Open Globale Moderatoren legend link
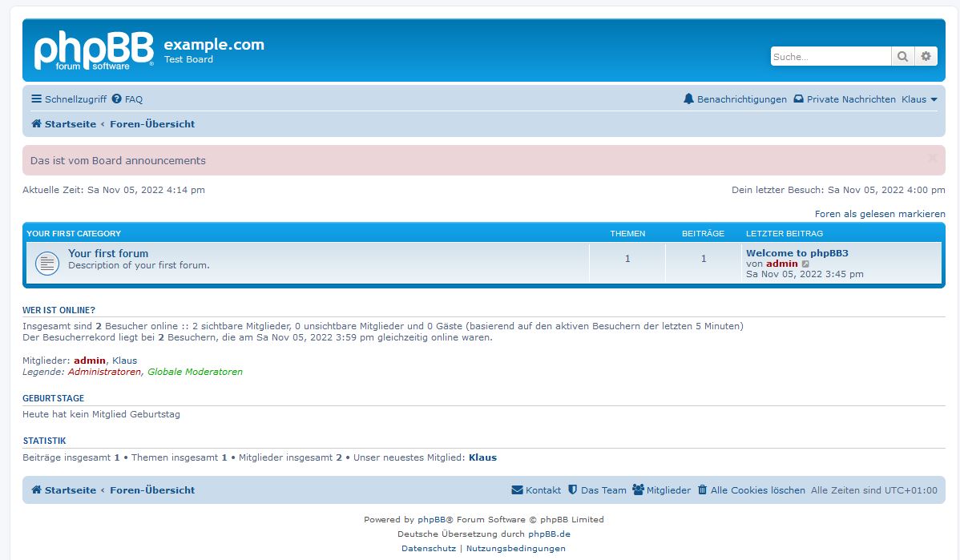Image resolution: width=960 pixels, height=560 pixels. coord(195,372)
